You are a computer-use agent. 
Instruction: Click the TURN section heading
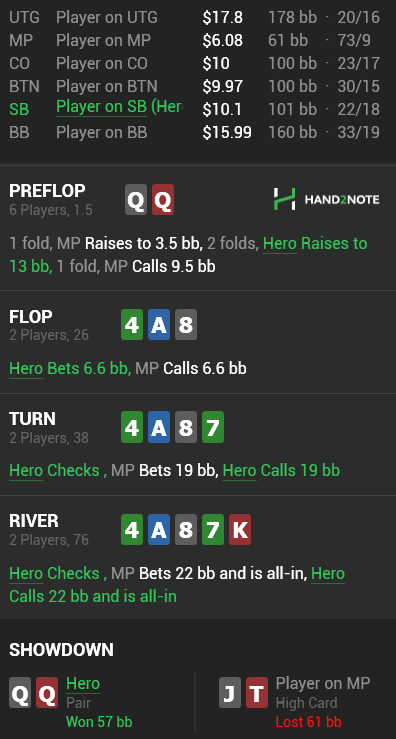tap(33, 419)
